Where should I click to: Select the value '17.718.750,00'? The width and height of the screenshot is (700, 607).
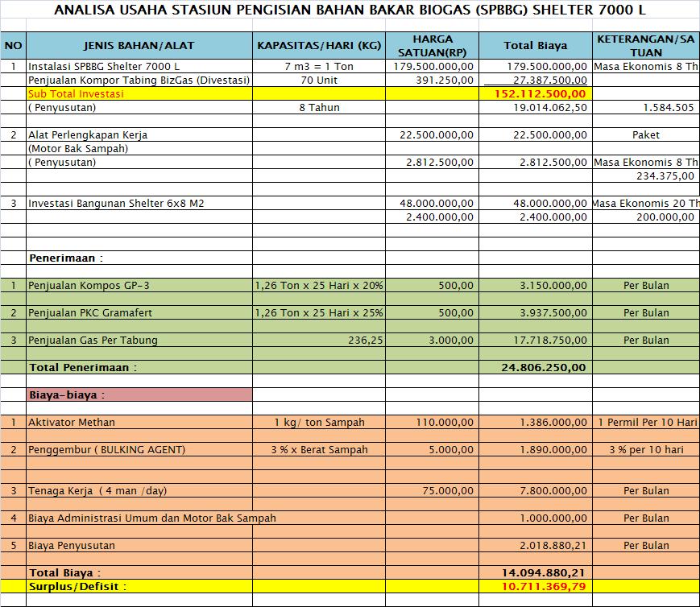point(550,340)
